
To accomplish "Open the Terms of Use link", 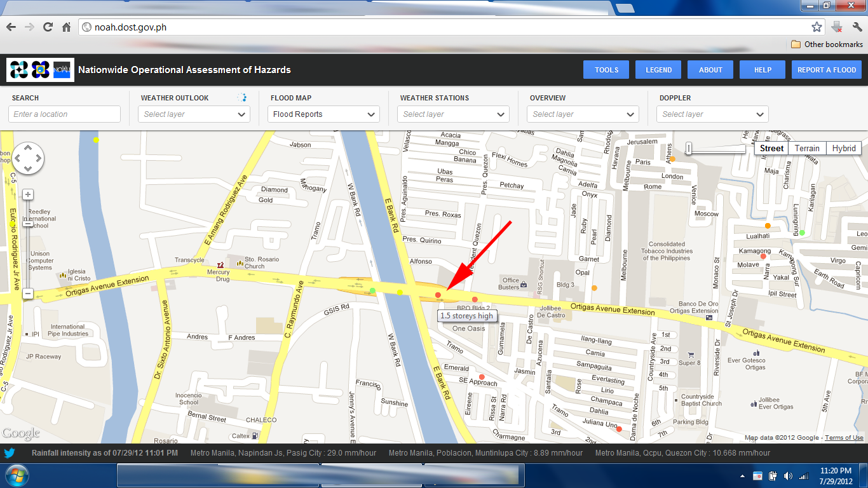I will (844, 438).
